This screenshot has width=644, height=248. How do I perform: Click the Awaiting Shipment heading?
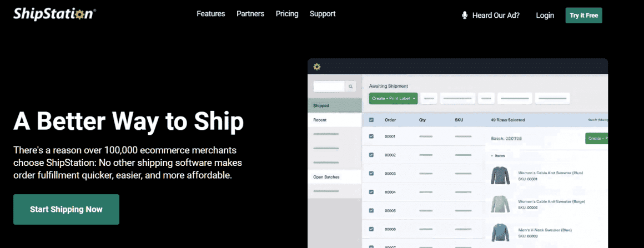pos(389,86)
